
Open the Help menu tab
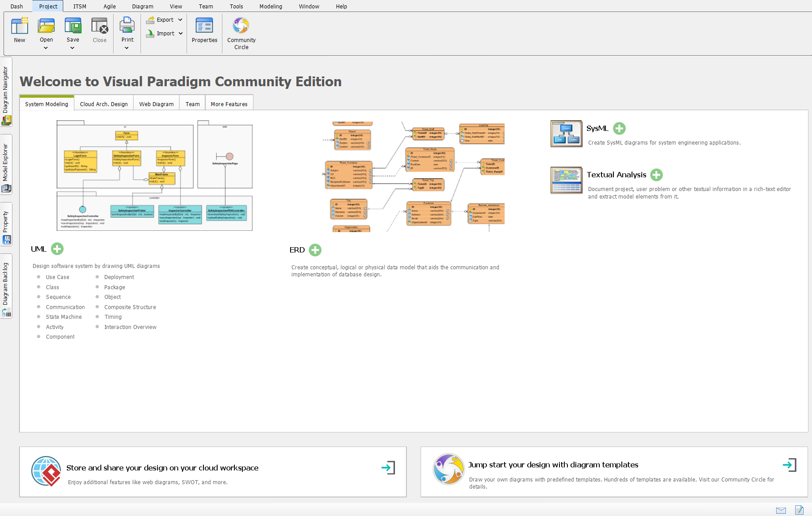pos(341,6)
